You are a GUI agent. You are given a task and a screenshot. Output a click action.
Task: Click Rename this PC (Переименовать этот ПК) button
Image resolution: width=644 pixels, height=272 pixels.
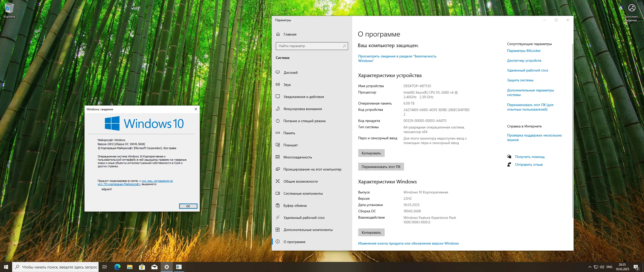click(x=381, y=167)
